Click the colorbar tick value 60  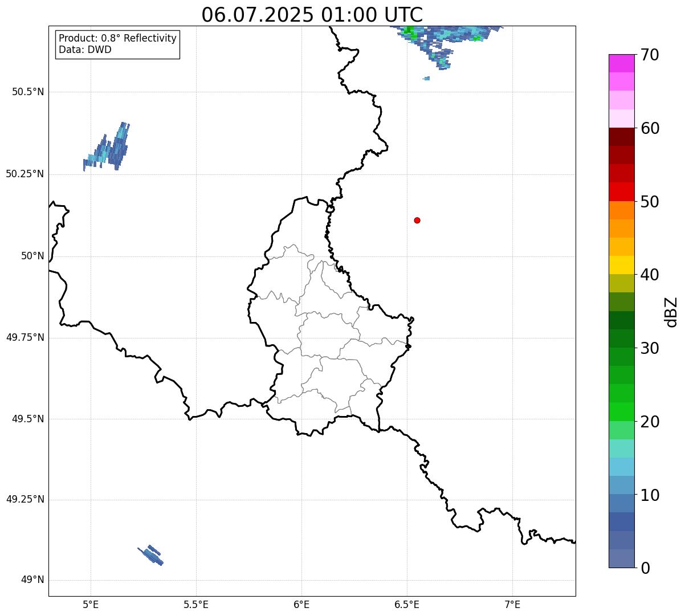pos(650,128)
